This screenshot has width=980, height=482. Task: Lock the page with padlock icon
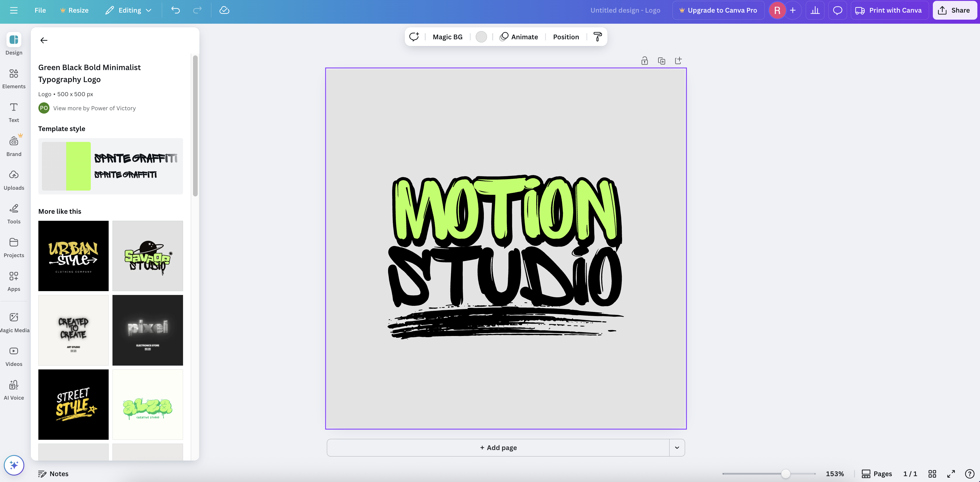coord(644,60)
